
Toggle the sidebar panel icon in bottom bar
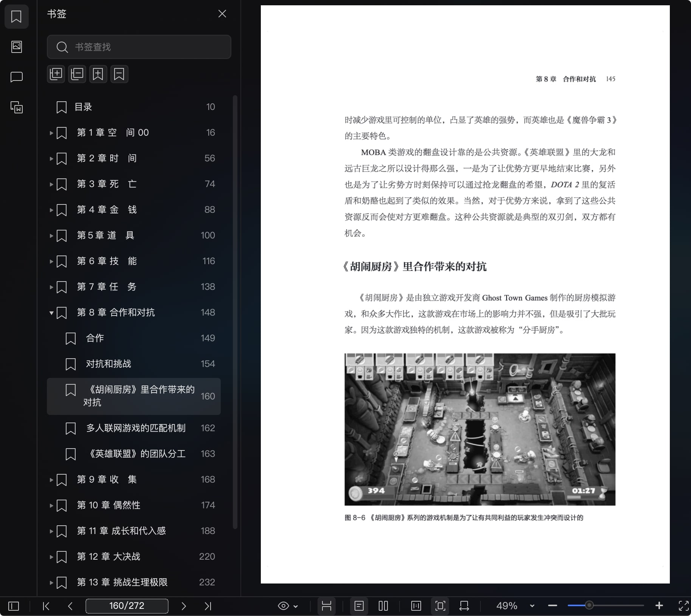[14, 606]
